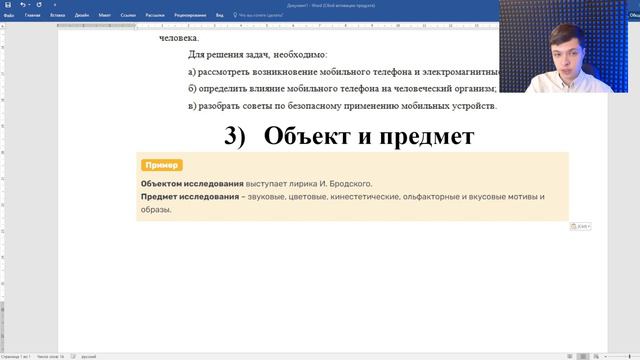Viewport: 640px width, 360px height.
Task: Click the zoom slider handle
Action: pyautogui.click(x=630, y=356)
